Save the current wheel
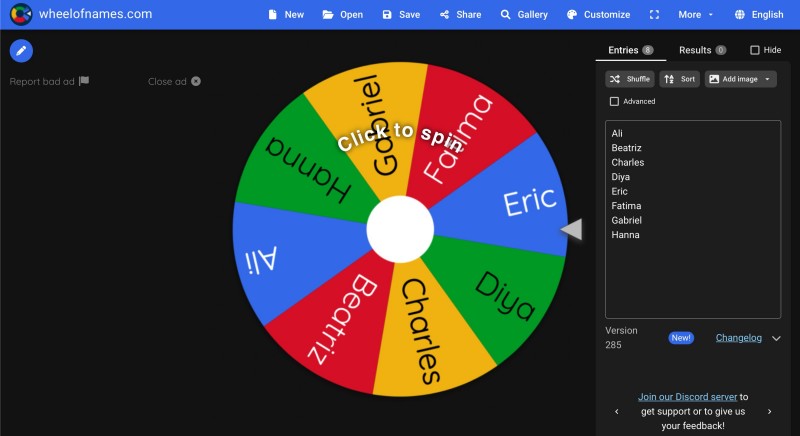Image resolution: width=800 pixels, height=436 pixels. 402,15
